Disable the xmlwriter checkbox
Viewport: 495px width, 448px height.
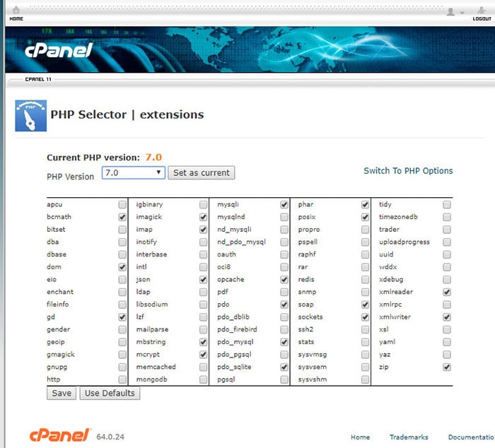[x=447, y=317]
